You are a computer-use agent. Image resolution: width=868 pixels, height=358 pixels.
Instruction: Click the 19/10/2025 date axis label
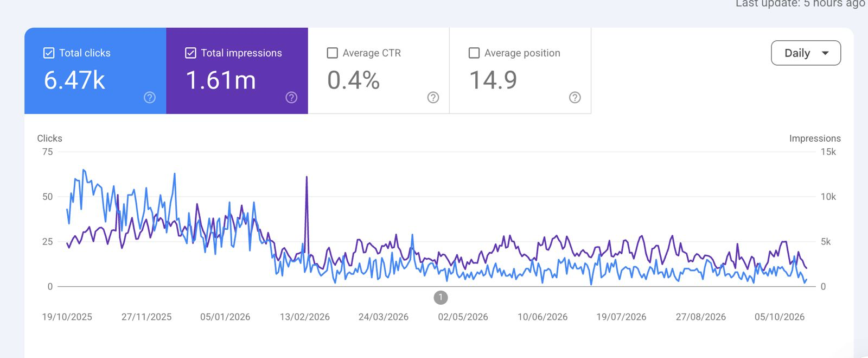click(x=67, y=317)
